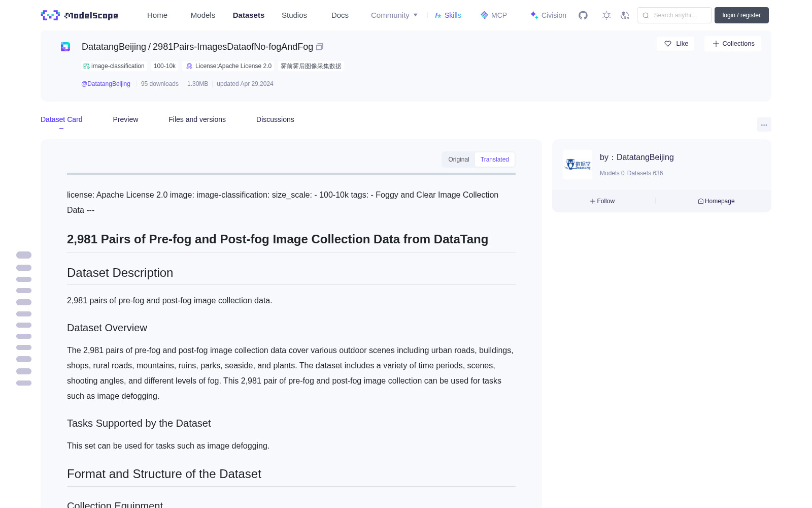Click the '2,981 Pairs of Pre-fog' main title
Screen dimensions: 812x508
[x=278, y=239]
